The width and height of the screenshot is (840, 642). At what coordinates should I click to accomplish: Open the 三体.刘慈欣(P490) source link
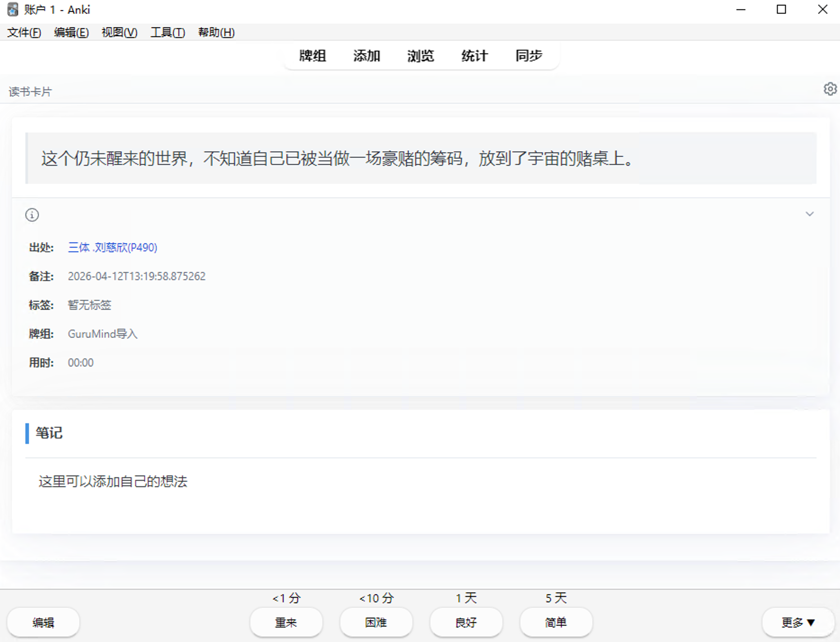click(113, 247)
